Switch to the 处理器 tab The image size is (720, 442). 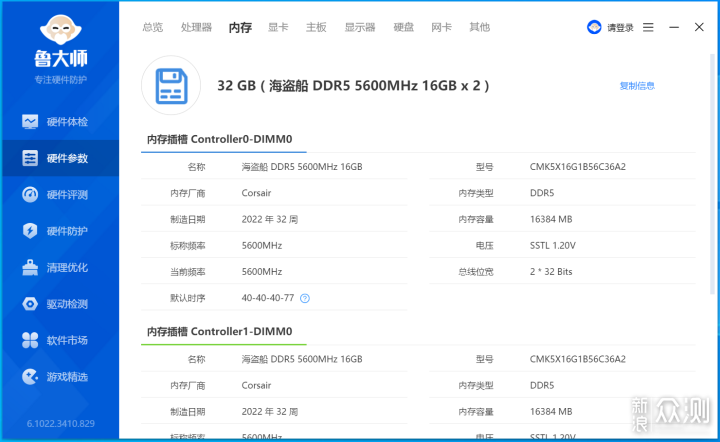(196, 27)
